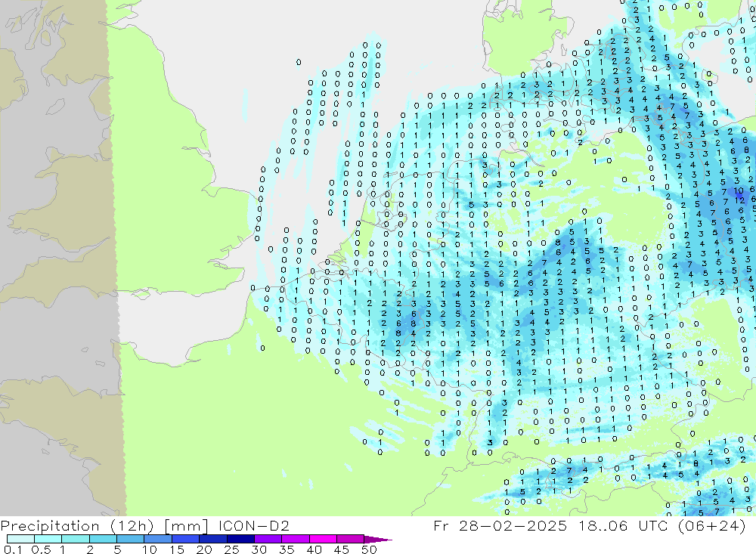Click the '[mm]' unit label
This screenshot has height=554, width=756.
pos(187,525)
